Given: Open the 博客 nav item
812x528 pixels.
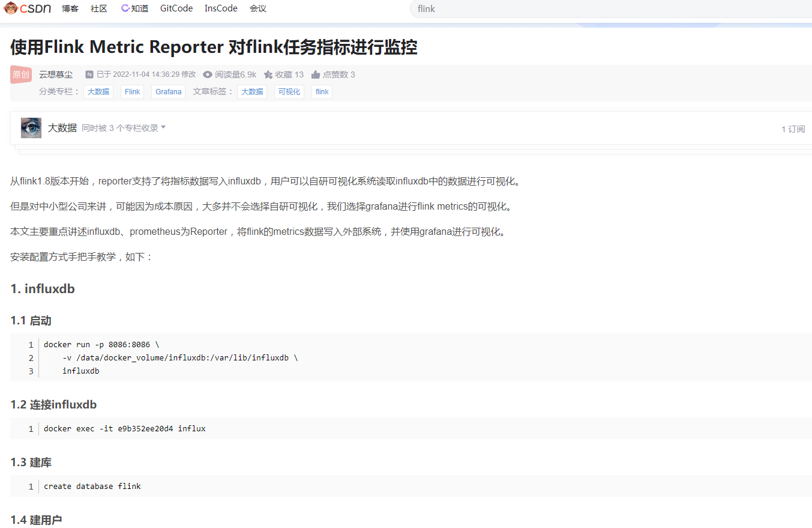Looking at the screenshot, I should pos(70,8).
